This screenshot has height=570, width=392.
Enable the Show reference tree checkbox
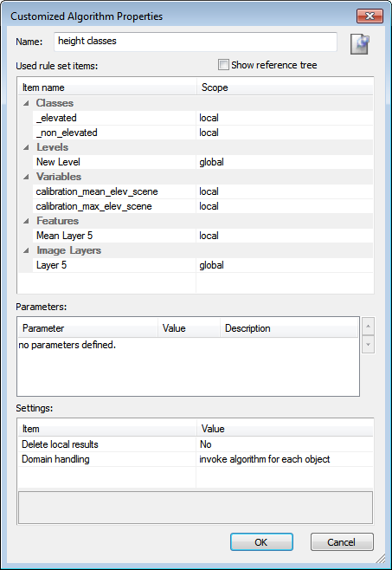click(x=223, y=65)
